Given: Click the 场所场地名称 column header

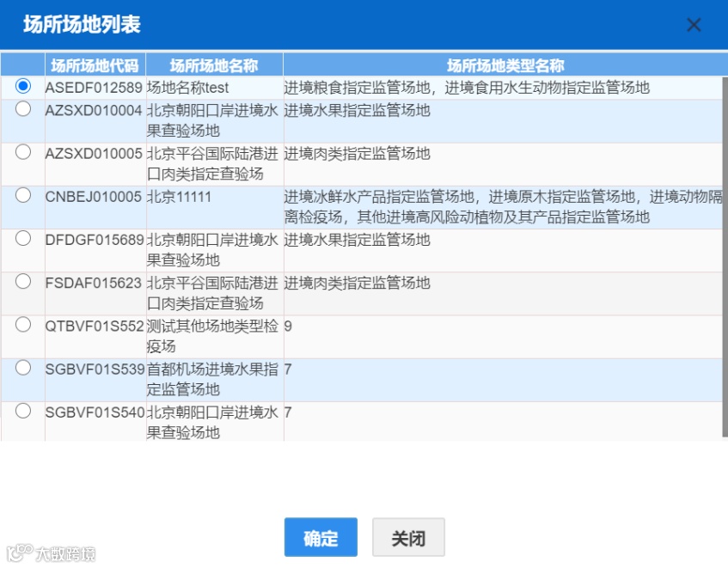Looking at the screenshot, I should pos(215,64).
